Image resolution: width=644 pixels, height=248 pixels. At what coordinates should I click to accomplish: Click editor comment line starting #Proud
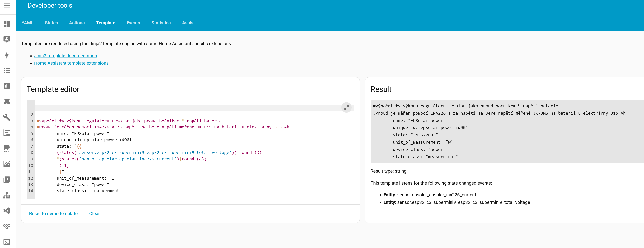tap(163, 127)
